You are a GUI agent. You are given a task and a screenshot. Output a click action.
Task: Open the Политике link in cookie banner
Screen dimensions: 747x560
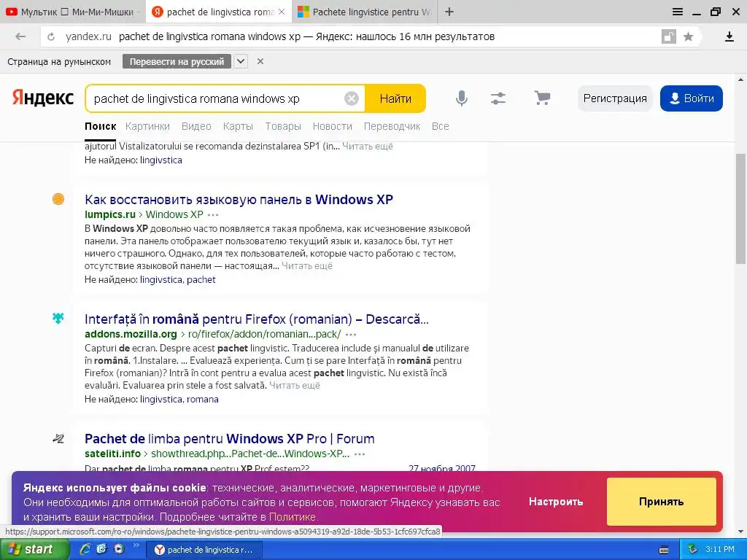click(x=292, y=517)
